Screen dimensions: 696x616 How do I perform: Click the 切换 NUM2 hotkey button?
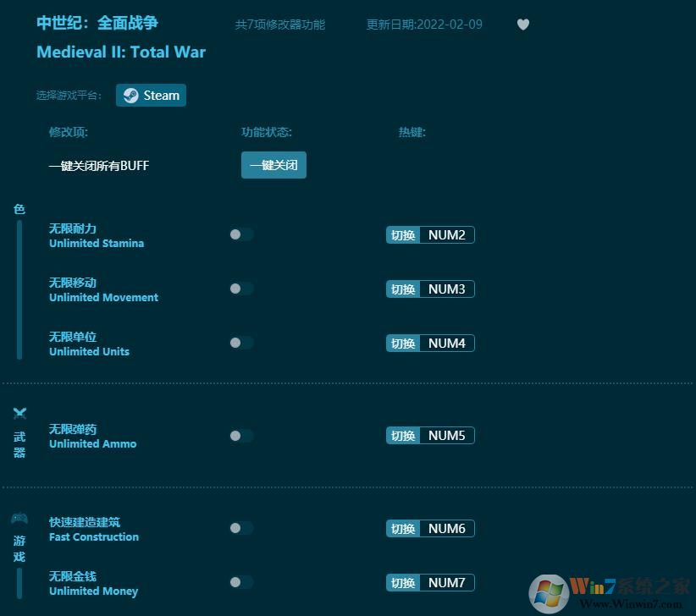429,234
